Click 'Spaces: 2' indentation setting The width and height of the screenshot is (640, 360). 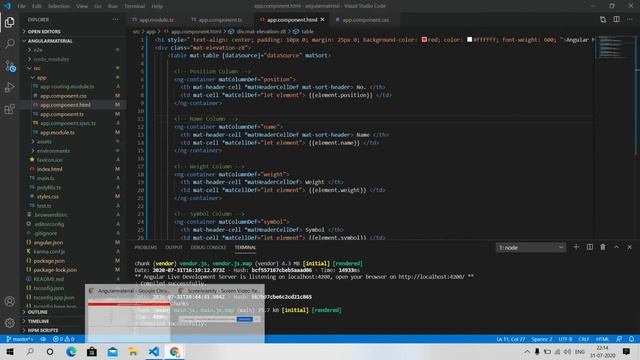(542, 339)
